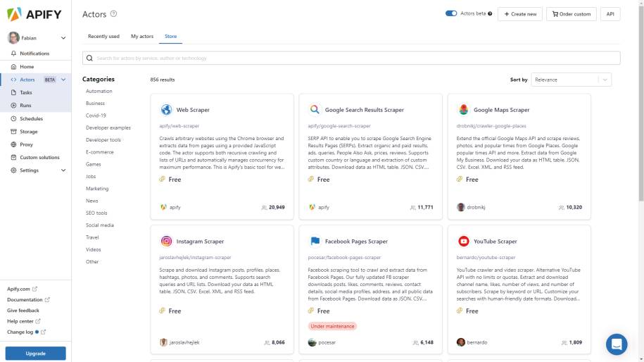Select the Other category
644x362 pixels.
click(x=92, y=262)
